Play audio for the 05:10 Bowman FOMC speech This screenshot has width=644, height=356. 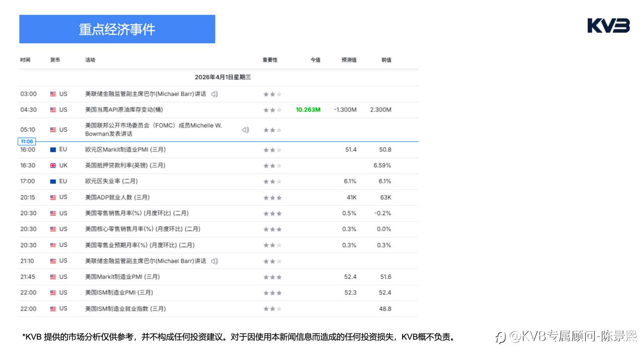click(246, 130)
